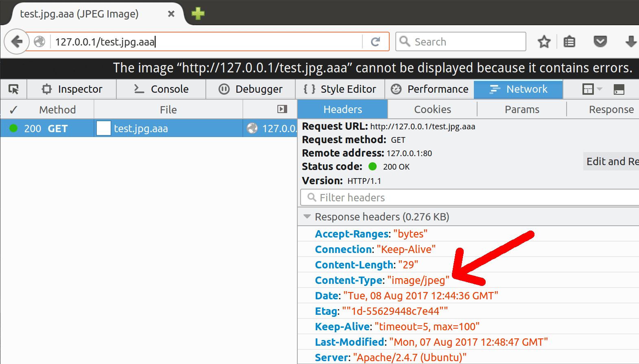Open the downloads arrow icon
The width and height of the screenshot is (639, 364).
click(x=630, y=41)
